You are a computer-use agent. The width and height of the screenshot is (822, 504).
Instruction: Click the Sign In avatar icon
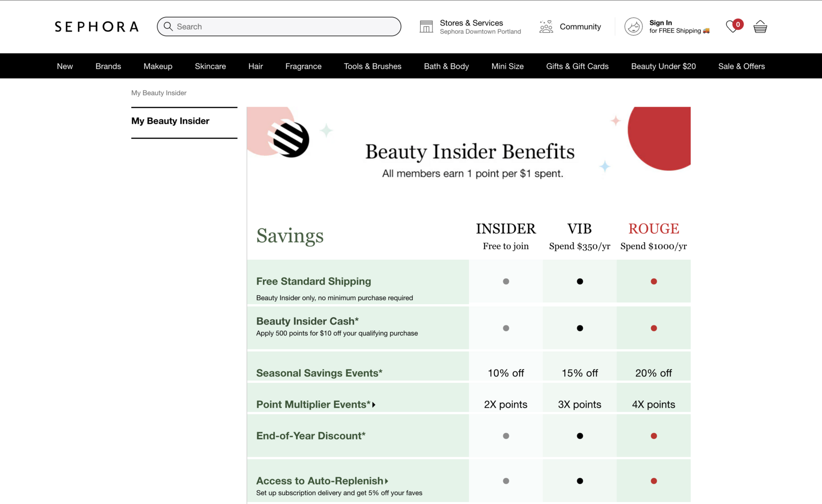point(633,26)
